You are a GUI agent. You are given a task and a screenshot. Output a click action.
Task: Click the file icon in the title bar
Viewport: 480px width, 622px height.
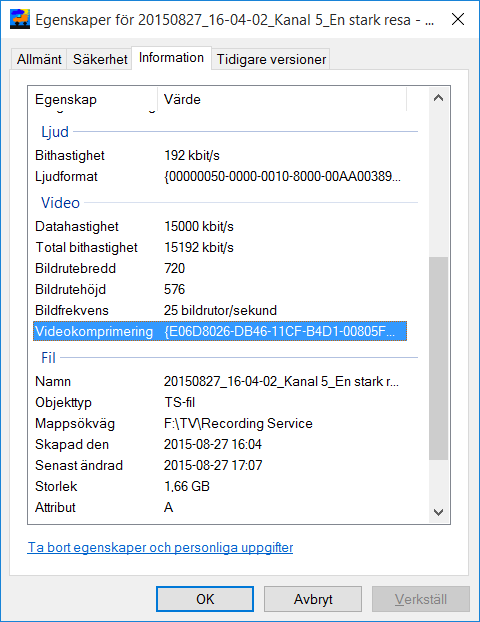20,19
